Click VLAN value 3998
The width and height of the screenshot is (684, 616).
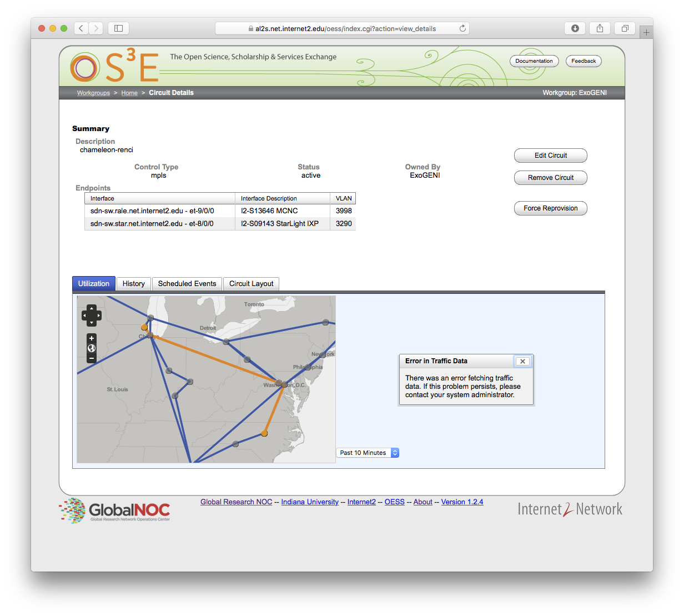[344, 211]
